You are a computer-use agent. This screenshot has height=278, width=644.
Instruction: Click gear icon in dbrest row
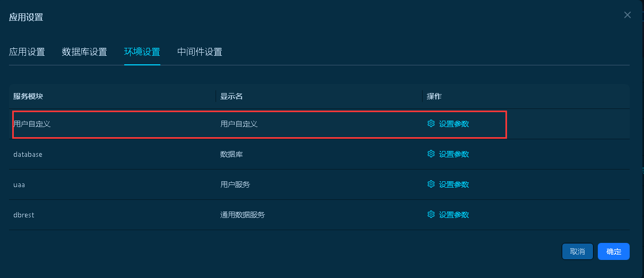coord(431,215)
